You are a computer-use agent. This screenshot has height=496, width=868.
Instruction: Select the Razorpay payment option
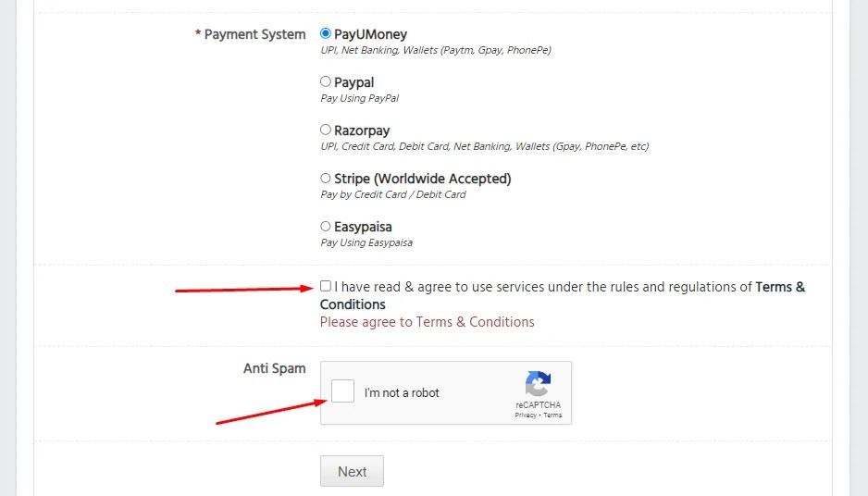click(326, 130)
